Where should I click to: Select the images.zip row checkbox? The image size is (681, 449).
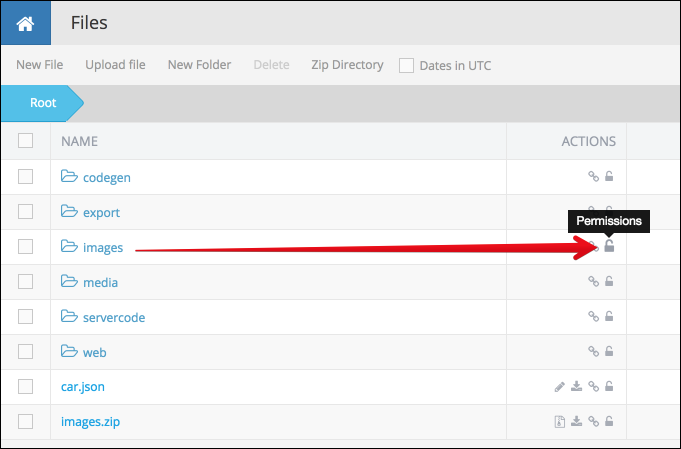tap(25, 421)
